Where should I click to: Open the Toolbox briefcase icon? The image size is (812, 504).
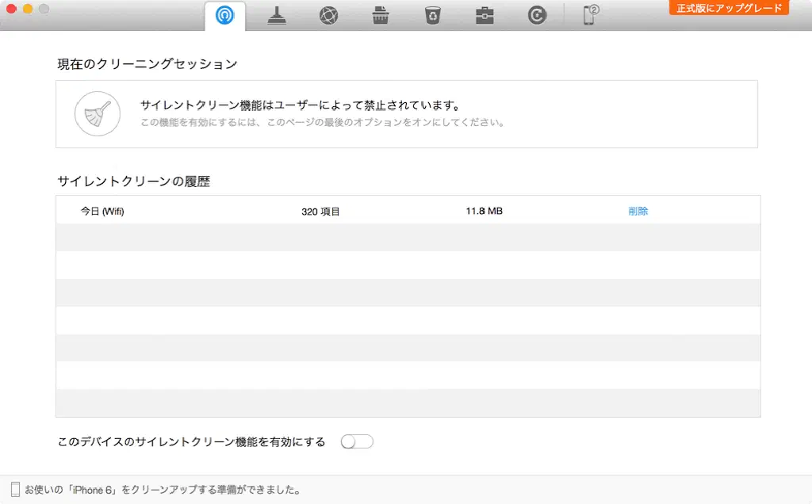tap(485, 16)
